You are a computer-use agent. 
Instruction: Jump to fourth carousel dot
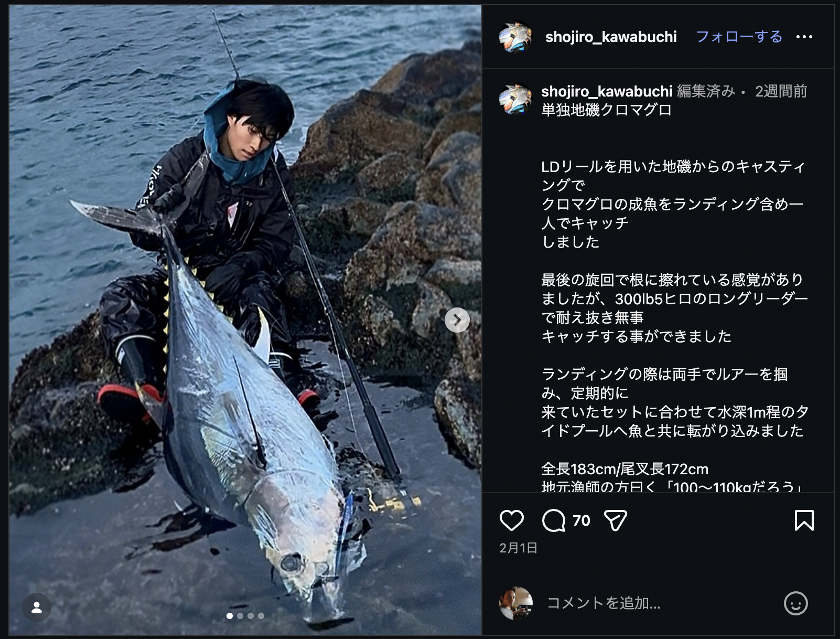261,616
